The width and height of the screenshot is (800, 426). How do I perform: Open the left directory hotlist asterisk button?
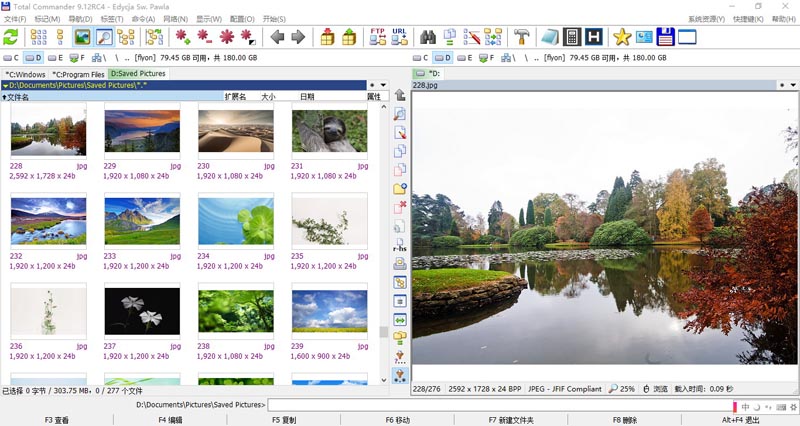372,85
